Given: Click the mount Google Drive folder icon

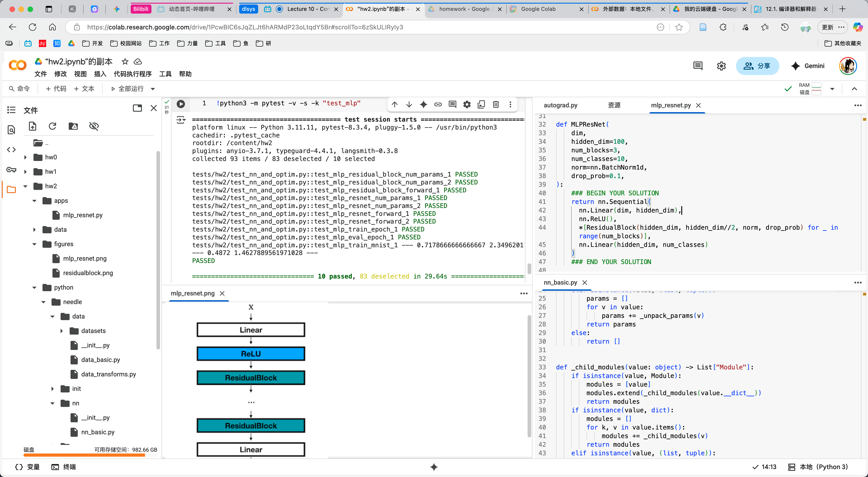Looking at the screenshot, I should coord(73,126).
